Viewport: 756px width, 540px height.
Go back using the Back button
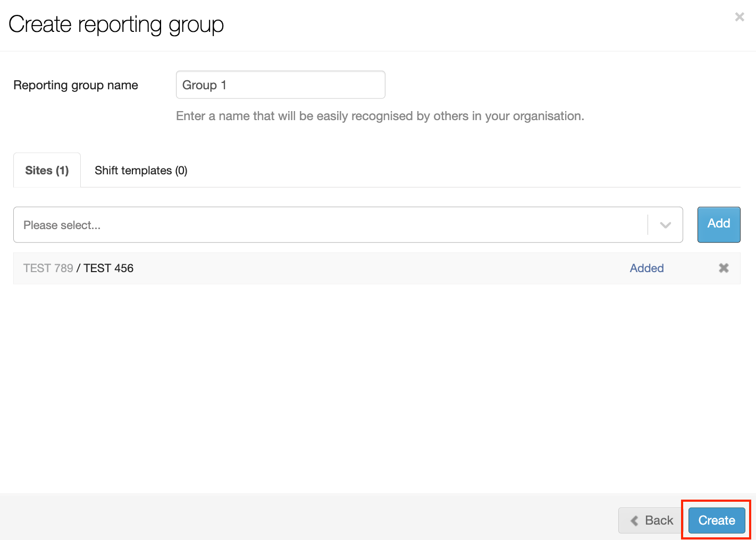[x=651, y=520]
